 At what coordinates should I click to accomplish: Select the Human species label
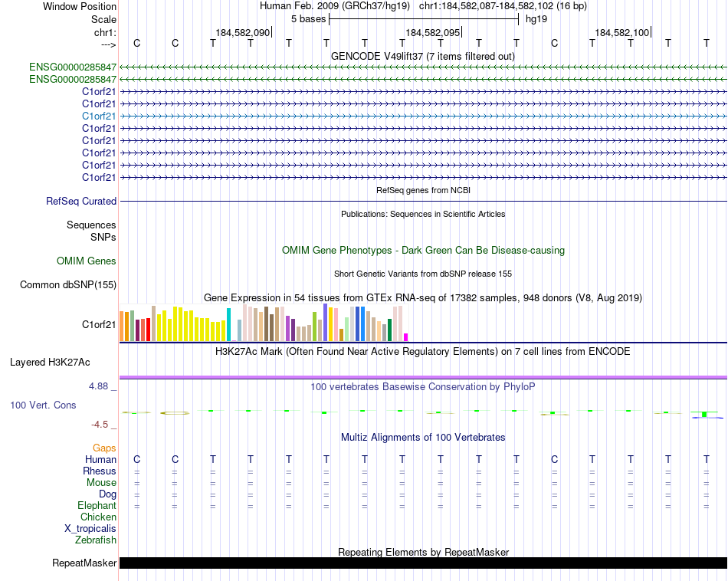(x=100, y=460)
